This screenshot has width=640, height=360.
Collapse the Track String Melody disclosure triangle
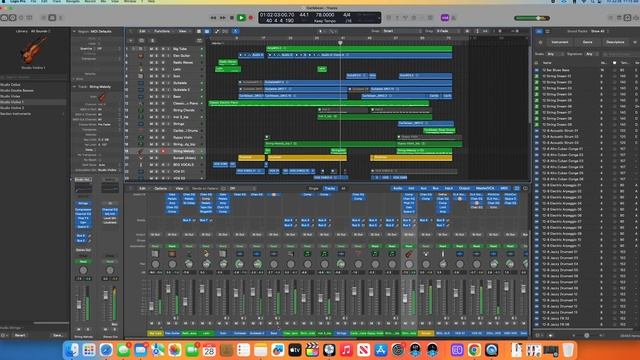(x=74, y=87)
